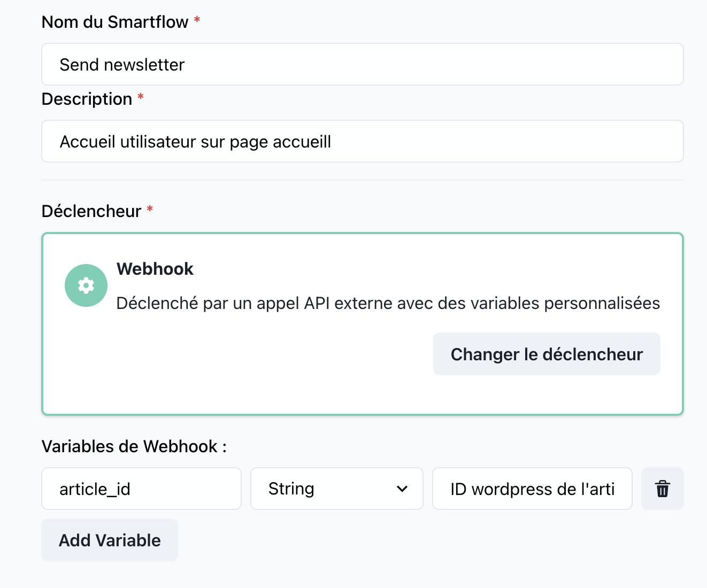The width and height of the screenshot is (707, 588).
Task: Click the green Webhook gear icon
Action: (86, 285)
